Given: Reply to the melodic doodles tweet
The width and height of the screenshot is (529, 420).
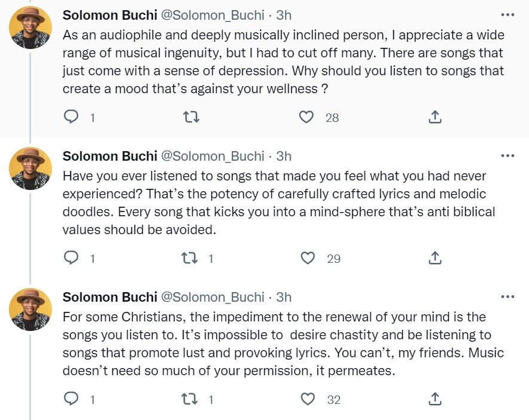Looking at the screenshot, I should point(71,258).
